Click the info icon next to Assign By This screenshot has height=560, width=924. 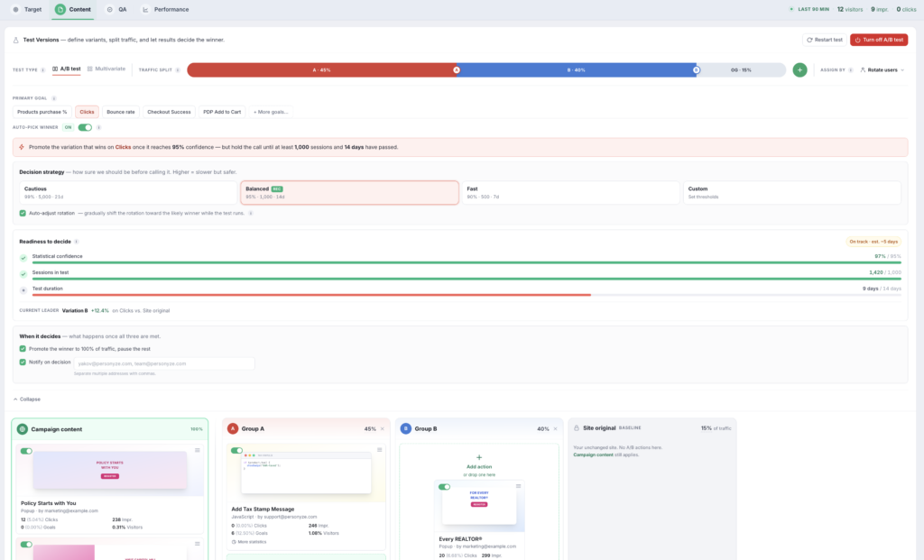tap(851, 70)
